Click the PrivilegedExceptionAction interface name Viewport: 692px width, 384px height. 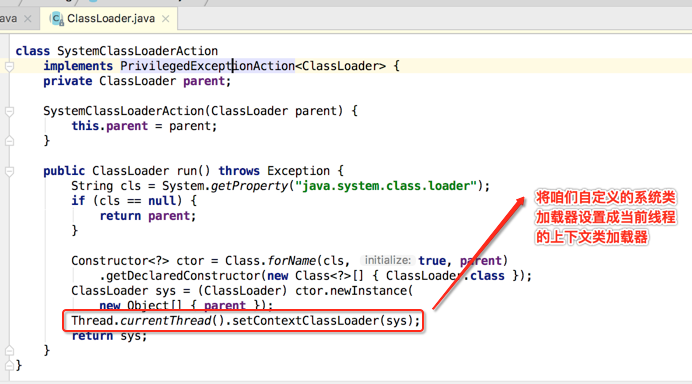(207, 66)
